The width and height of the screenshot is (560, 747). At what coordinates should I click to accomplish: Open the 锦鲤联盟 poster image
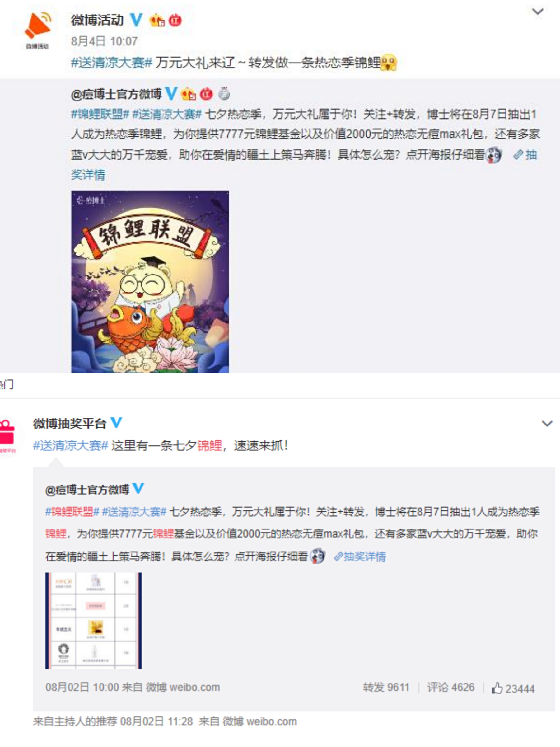(150, 282)
